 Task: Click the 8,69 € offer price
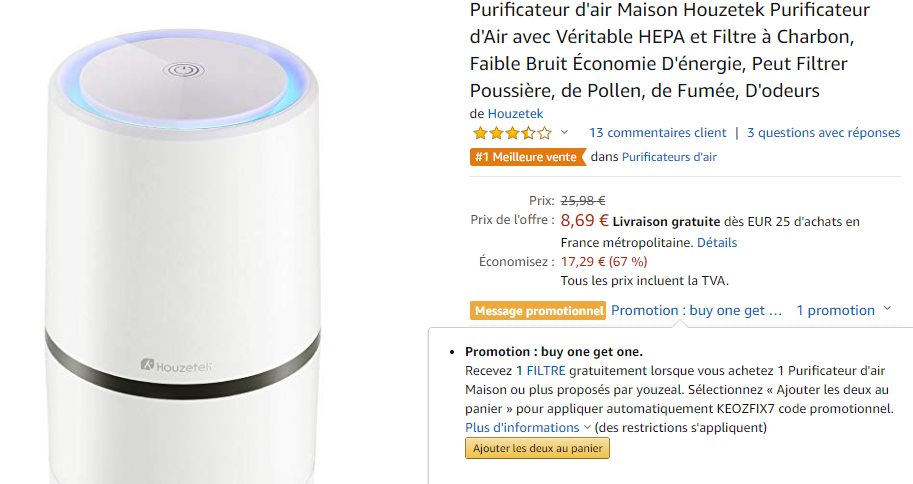pyautogui.click(x=584, y=221)
